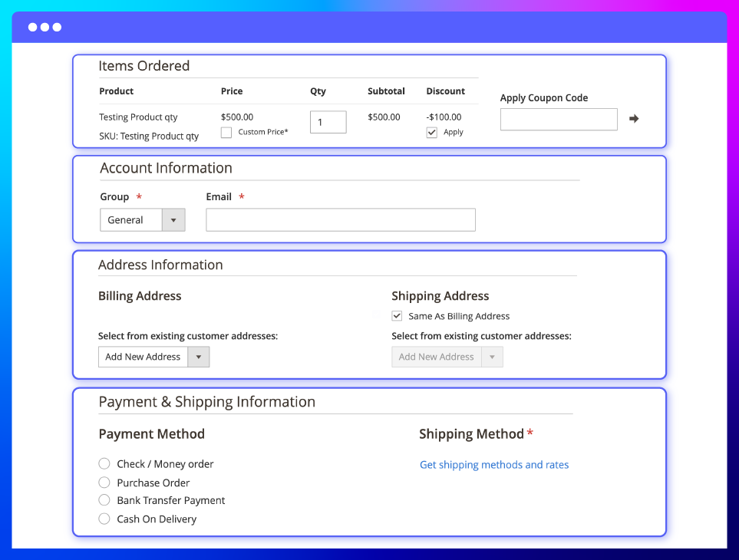Image resolution: width=739 pixels, height=560 pixels.
Task: Pick Cash On Delivery payment
Action: tap(105, 519)
